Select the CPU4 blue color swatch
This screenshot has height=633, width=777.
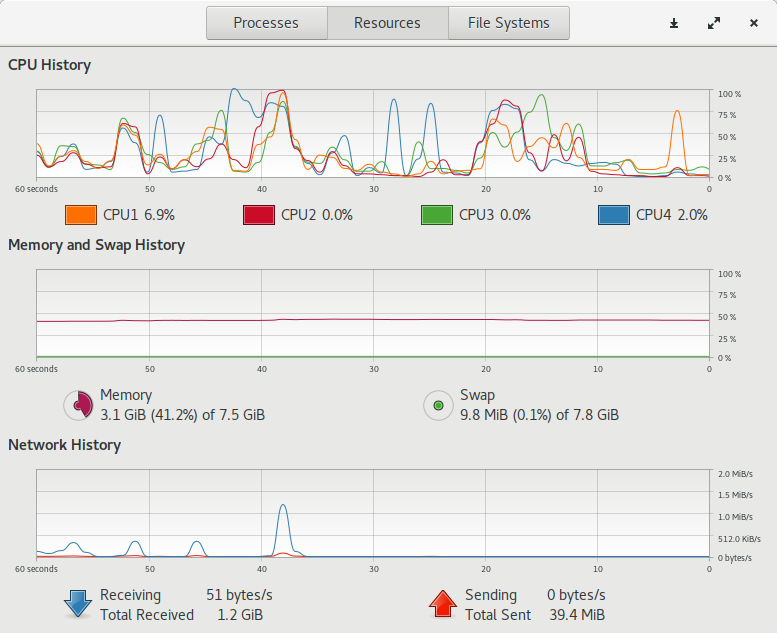(x=614, y=215)
